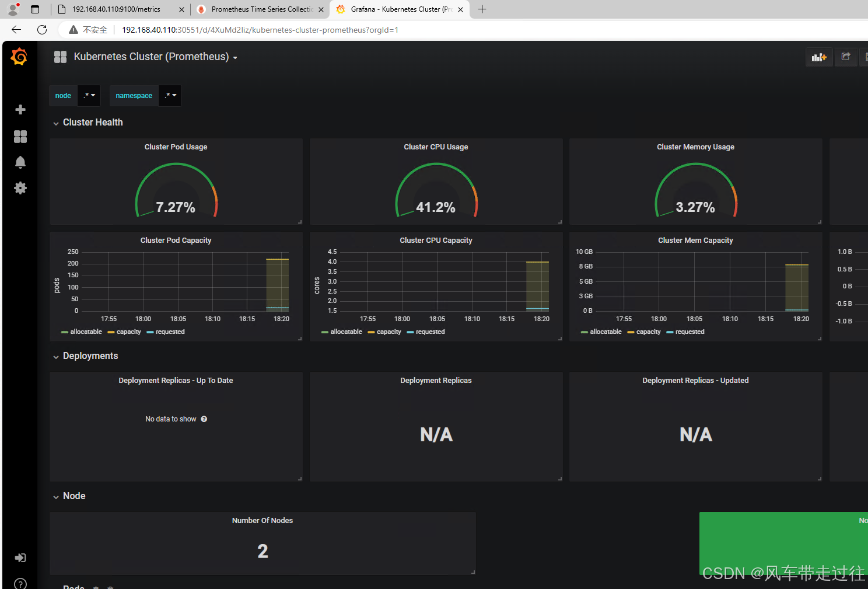Open the Configuration gear icon
The image size is (868, 589).
click(20, 188)
